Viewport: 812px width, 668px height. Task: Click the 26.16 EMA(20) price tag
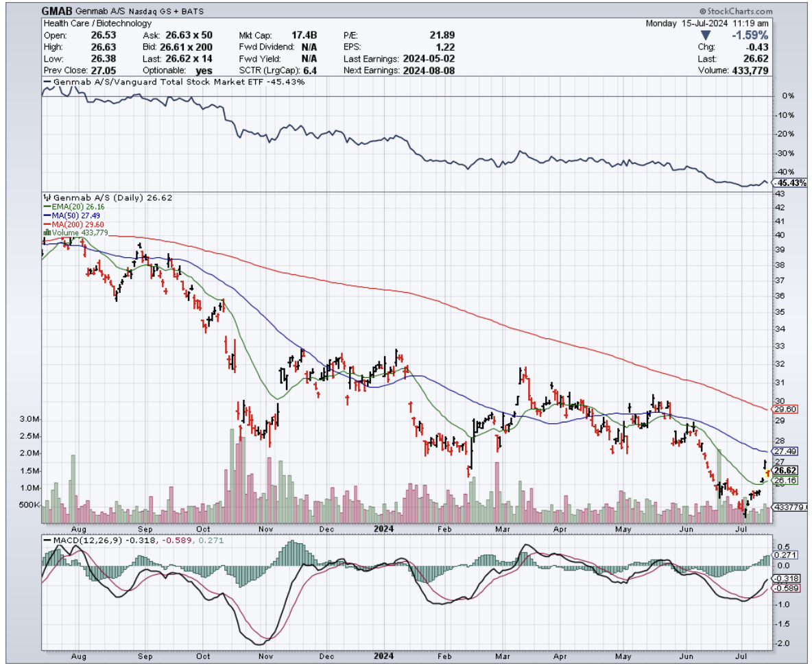tap(785, 481)
